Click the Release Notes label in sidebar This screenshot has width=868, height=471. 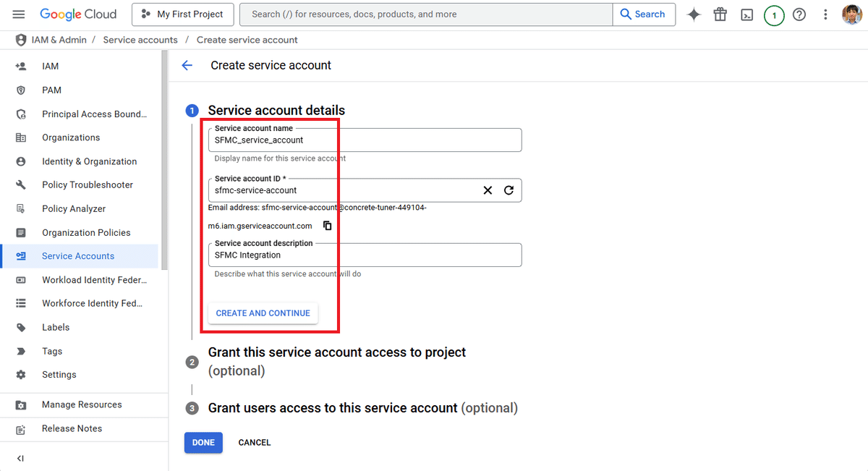point(72,428)
